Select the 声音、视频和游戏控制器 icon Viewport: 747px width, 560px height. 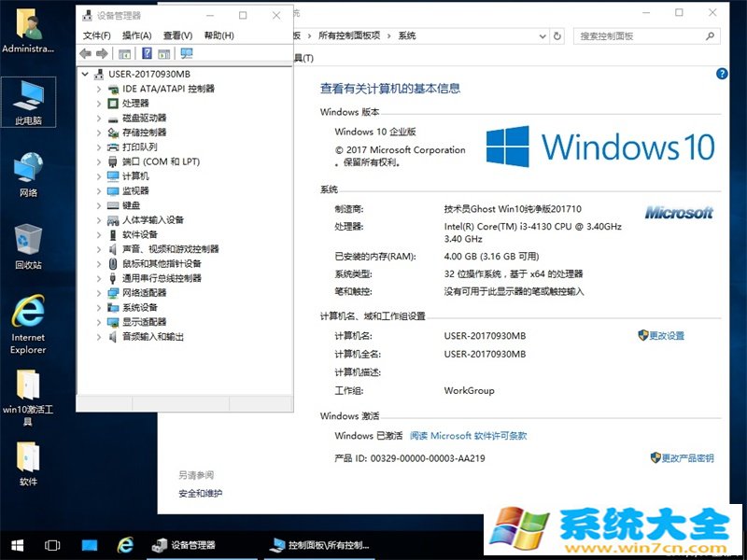click(113, 249)
